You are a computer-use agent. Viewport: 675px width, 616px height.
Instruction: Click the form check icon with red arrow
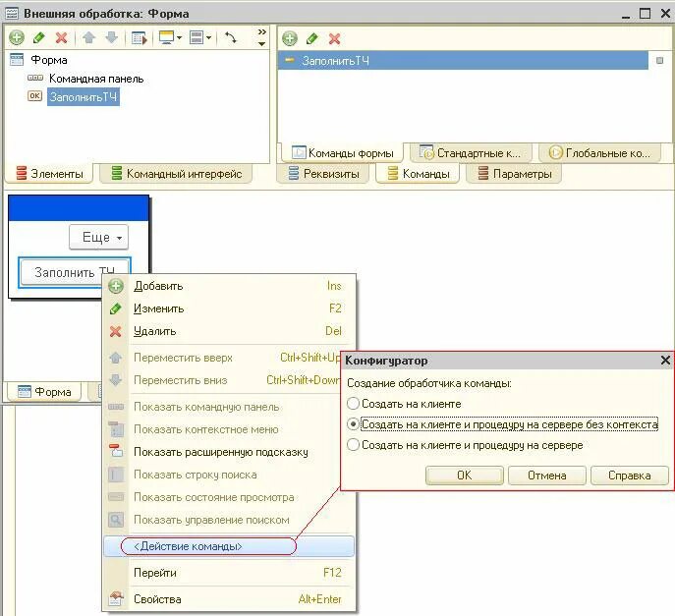(x=140, y=38)
